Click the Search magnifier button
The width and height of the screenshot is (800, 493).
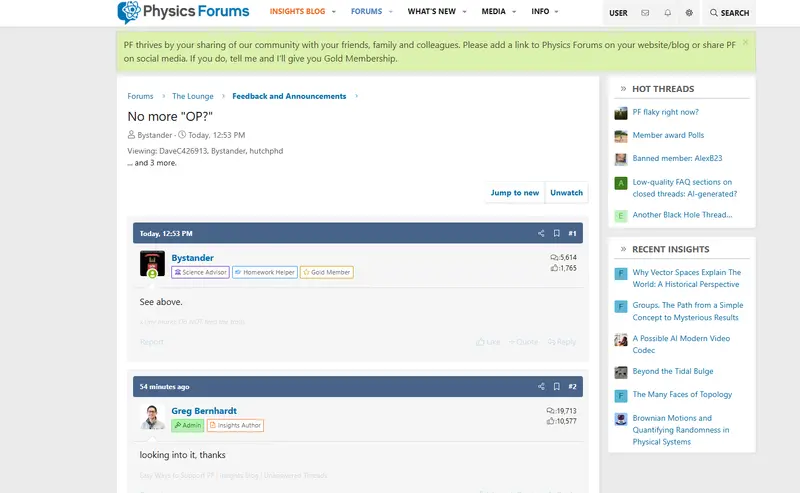[729, 13]
